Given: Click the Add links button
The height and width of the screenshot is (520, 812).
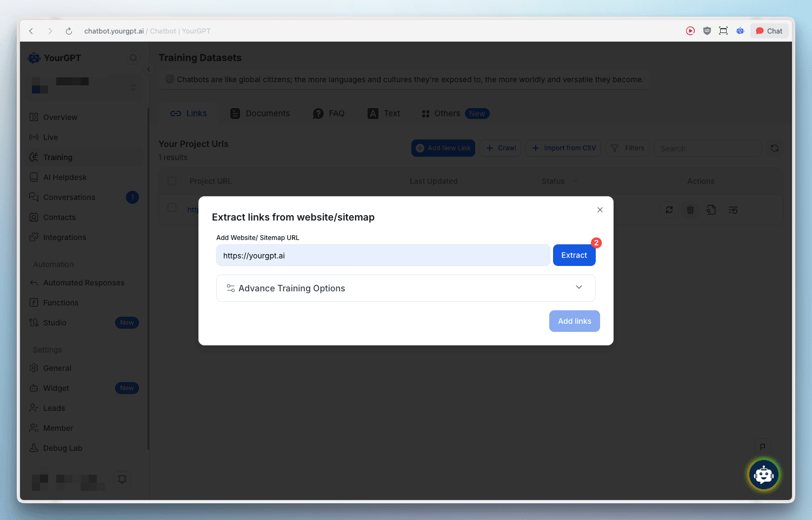Looking at the screenshot, I should tap(574, 321).
